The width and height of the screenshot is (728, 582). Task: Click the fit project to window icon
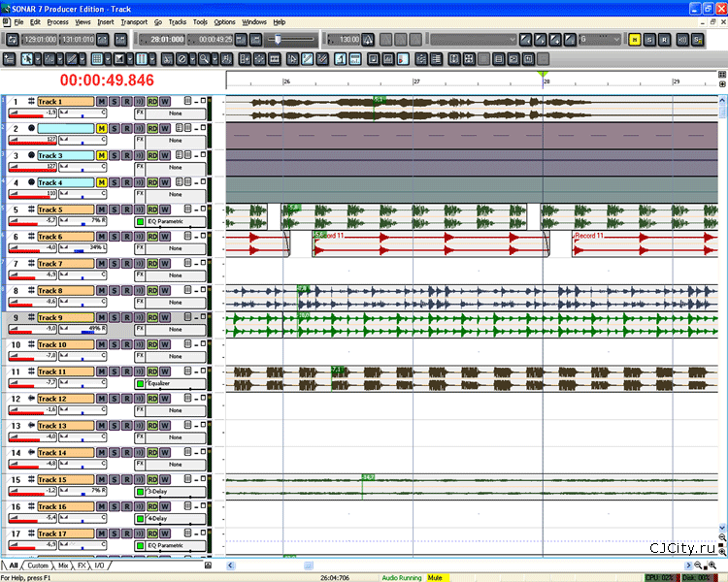(x=469, y=59)
